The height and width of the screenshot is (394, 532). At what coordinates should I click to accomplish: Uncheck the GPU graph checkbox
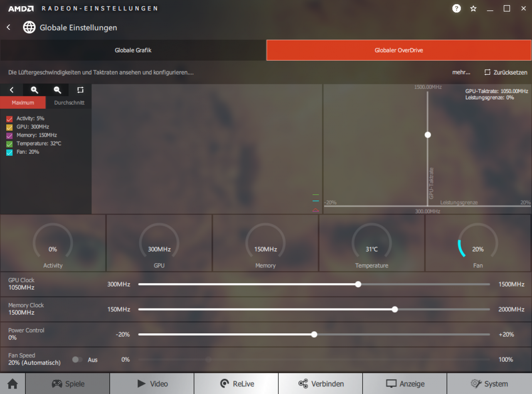[x=10, y=127]
